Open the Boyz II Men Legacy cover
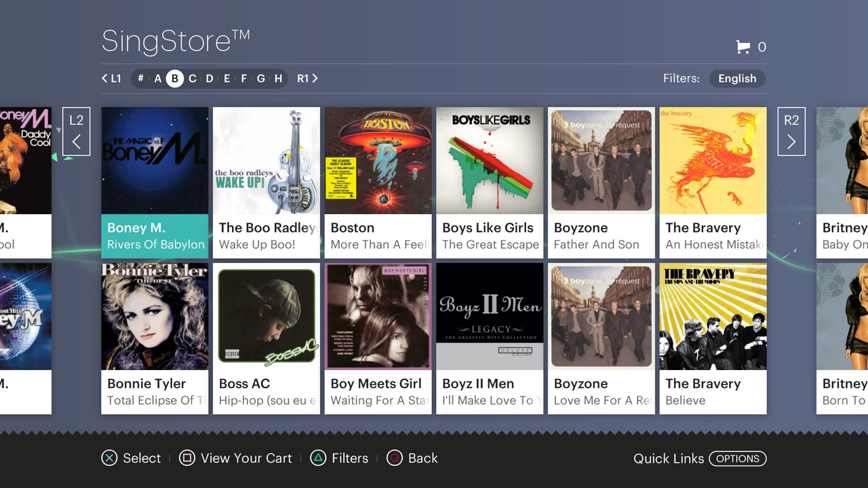Image resolution: width=868 pixels, height=488 pixels. click(x=490, y=317)
